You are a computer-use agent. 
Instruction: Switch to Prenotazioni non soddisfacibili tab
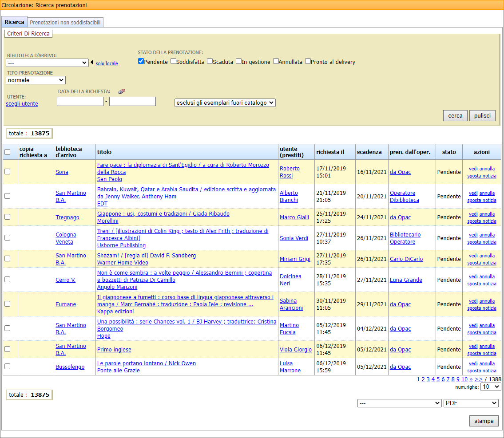tap(65, 22)
